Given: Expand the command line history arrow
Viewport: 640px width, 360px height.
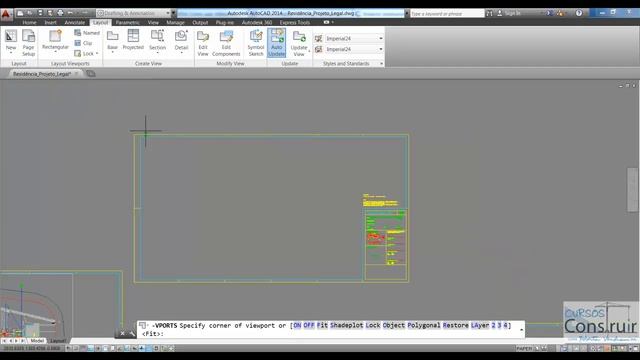Looking at the screenshot, I should coord(521,329).
